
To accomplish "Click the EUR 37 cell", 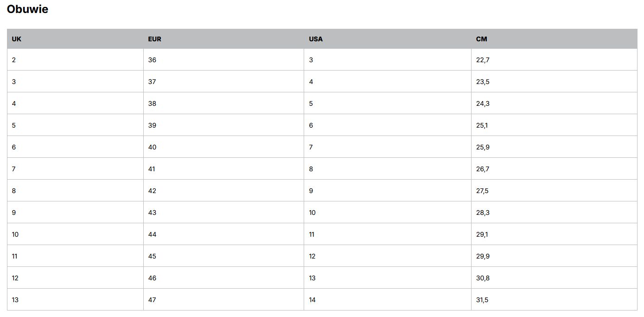I will pos(152,82).
